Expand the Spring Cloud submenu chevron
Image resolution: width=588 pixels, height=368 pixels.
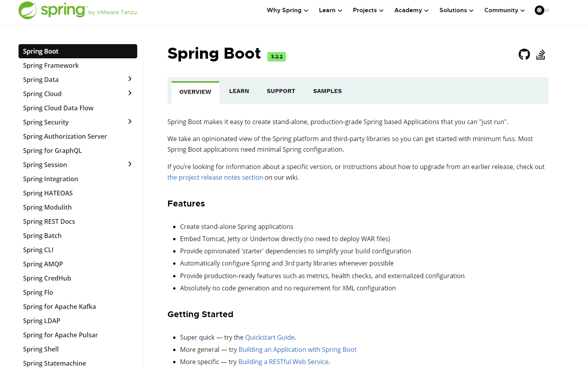130,93
